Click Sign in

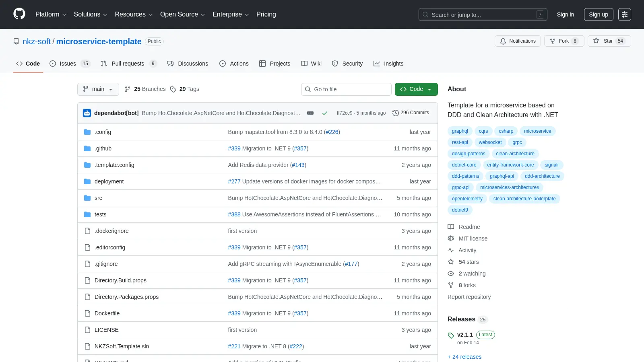pos(566,14)
